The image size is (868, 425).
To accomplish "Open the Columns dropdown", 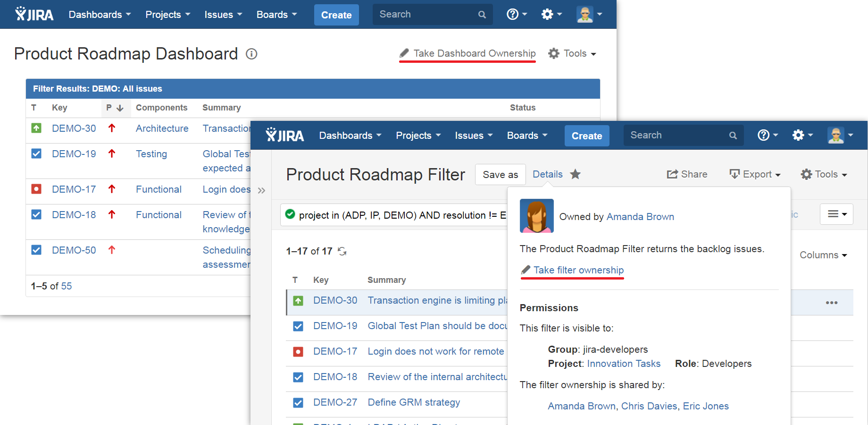I will (824, 255).
